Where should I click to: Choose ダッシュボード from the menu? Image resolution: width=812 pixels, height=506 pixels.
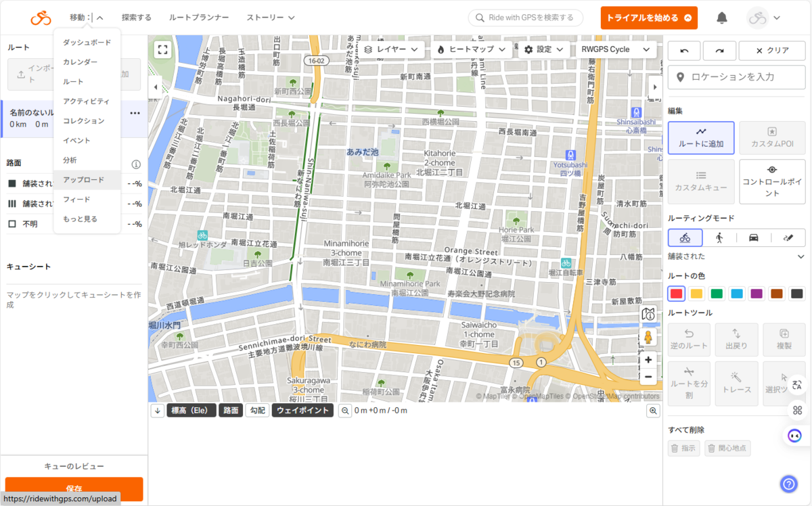tap(87, 42)
